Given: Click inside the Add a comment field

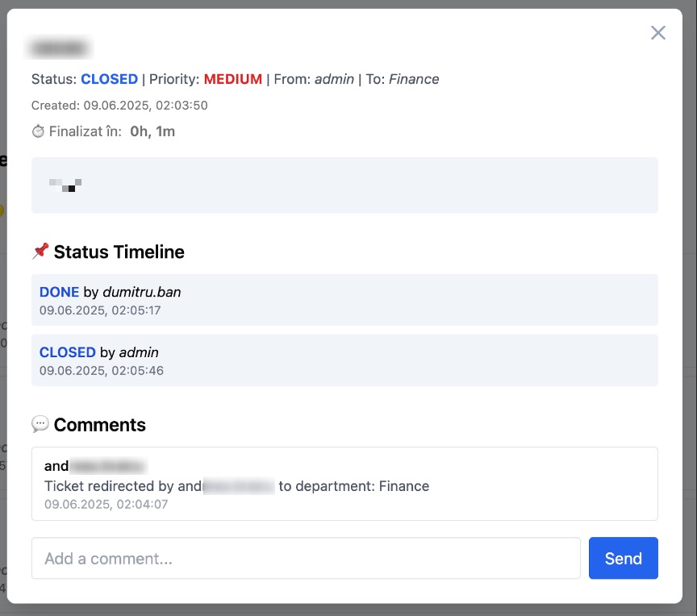Looking at the screenshot, I should click(307, 558).
